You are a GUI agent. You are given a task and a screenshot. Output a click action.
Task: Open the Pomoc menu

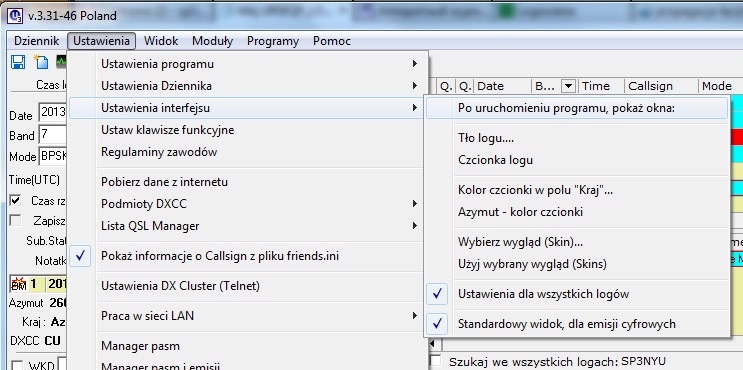[x=332, y=41]
